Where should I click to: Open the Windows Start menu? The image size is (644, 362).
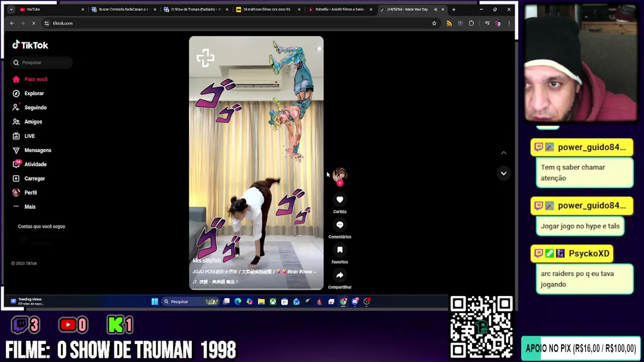[155, 302]
